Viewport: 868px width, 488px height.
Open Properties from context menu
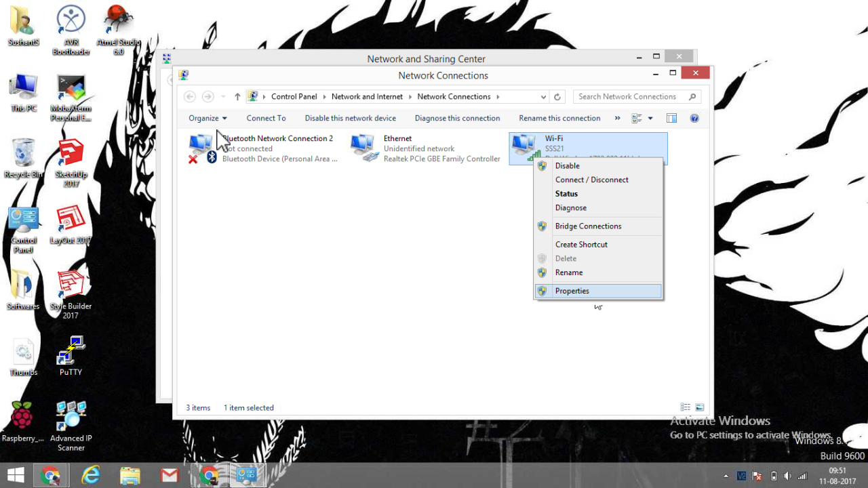(597, 291)
